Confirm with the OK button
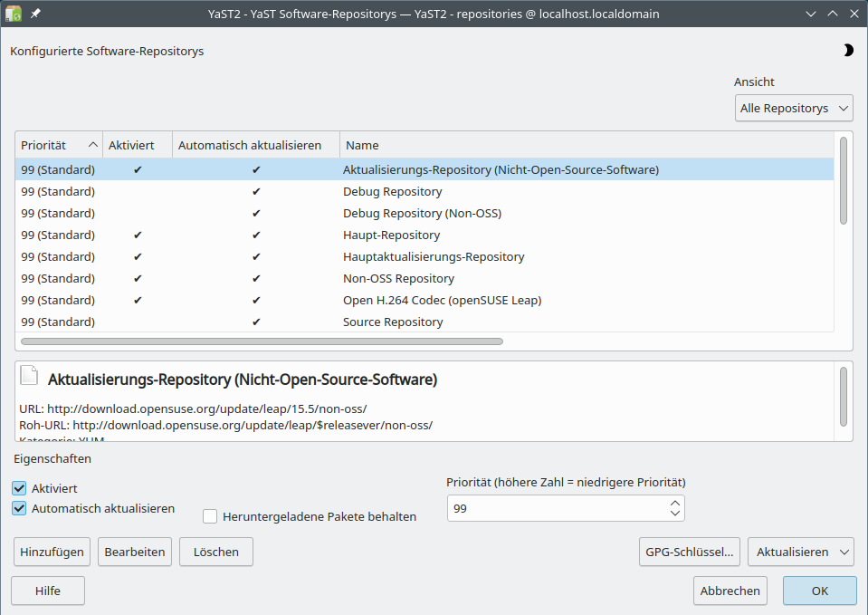868x615 pixels. pyautogui.click(x=820, y=591)
